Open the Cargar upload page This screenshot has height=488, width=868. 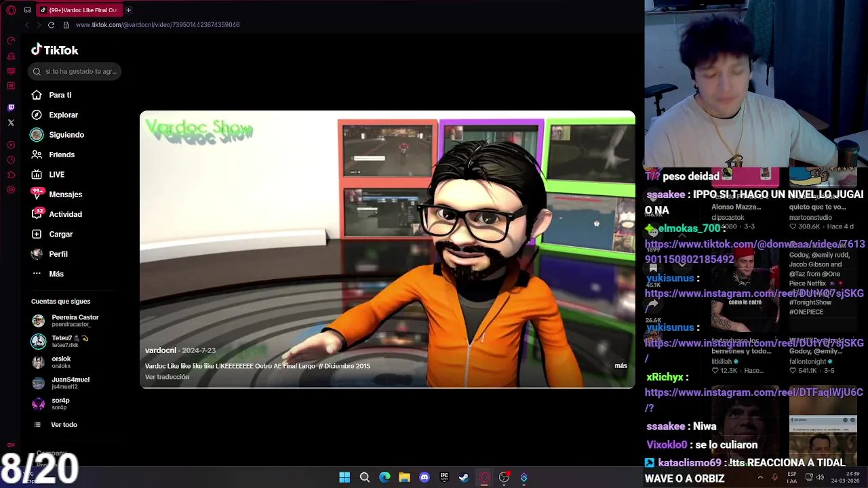[x=52, y=235]
